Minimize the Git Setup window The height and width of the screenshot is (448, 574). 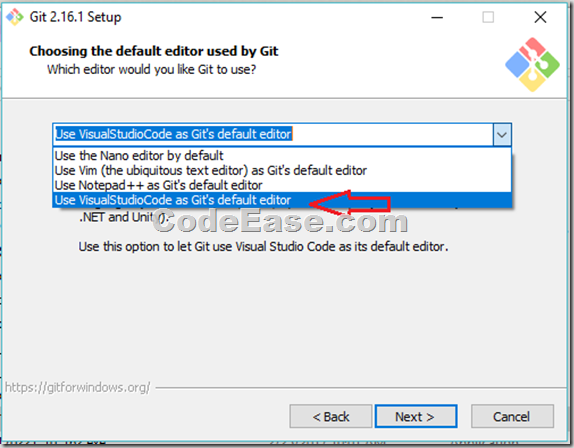[437, 17]
